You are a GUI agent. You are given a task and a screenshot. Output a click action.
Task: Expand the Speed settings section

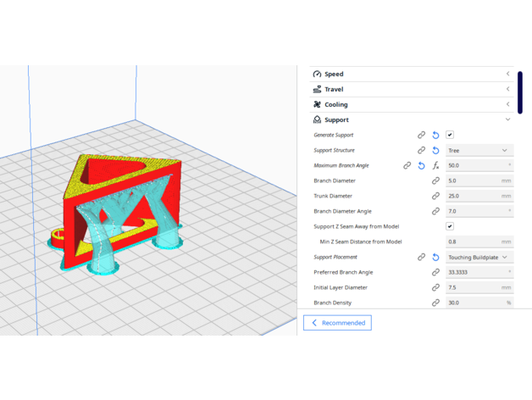coord(411,74)
